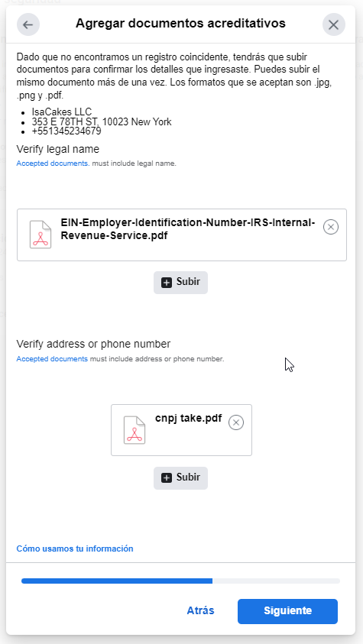Click the IsaCakes LLC business name

tap(62, 112)
